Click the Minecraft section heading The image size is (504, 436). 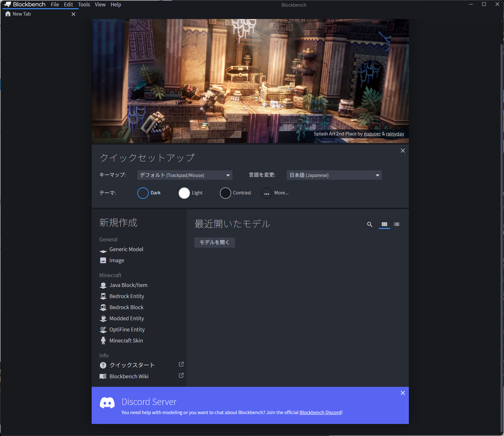(110, 275)
